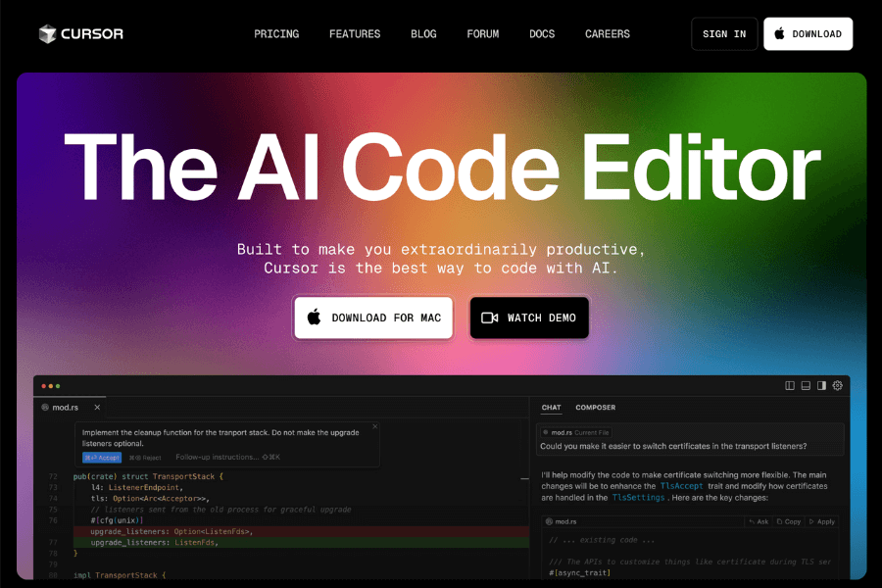Click the #[cfg(unix)] attribute line
The image size is (882, 588).
click(117, 520)
